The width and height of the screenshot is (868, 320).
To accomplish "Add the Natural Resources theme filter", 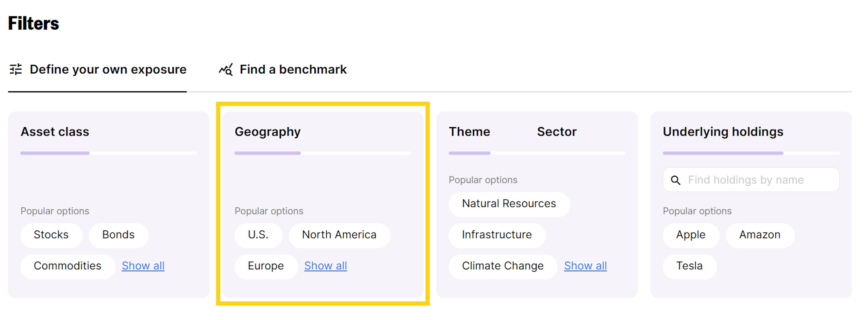I will 509,204.
